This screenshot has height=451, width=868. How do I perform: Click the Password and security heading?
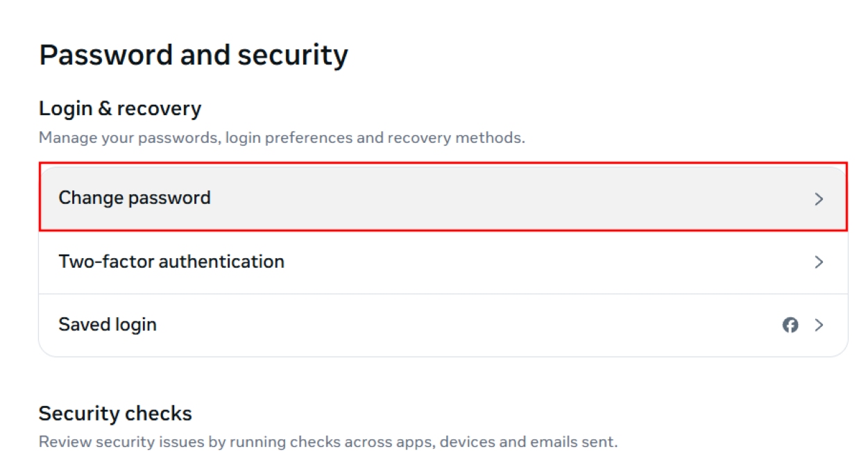tap(194, 54)
